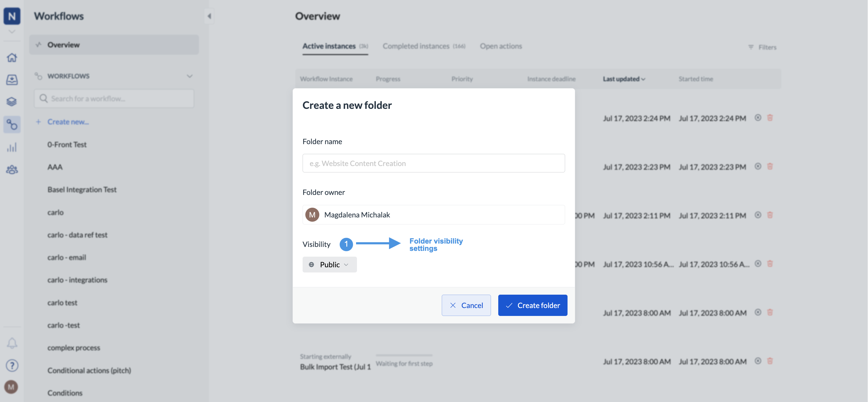
Task: Click the Create folder button
Action: 532,305
